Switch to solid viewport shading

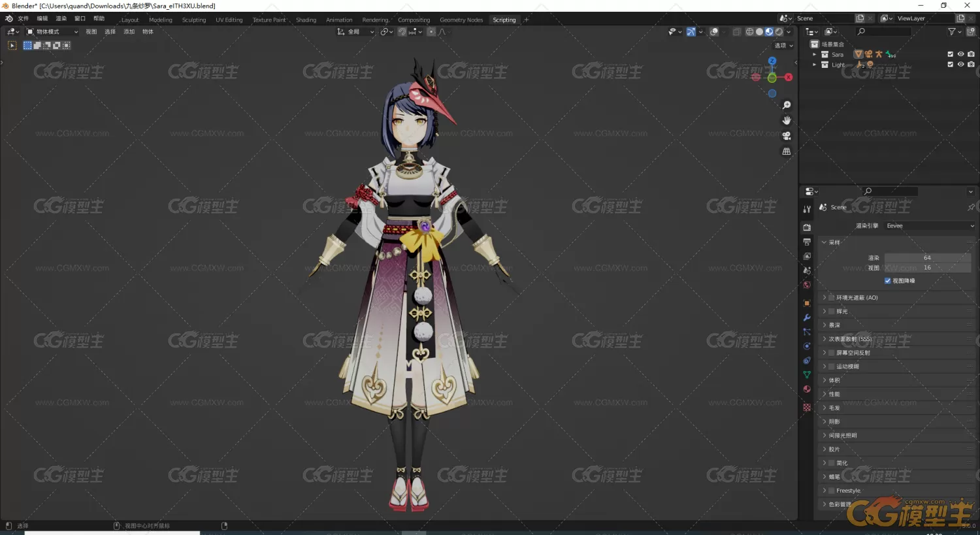[x=759, y=31]
